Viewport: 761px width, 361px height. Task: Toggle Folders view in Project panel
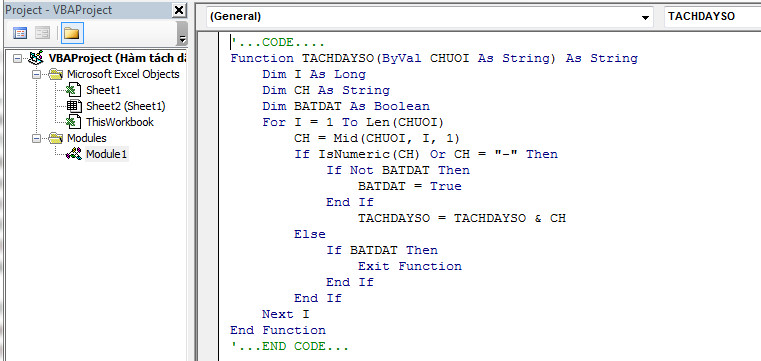72,33
